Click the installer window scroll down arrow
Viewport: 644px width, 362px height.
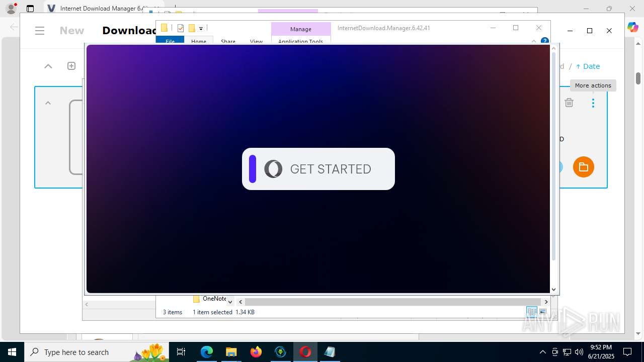(554, 289)
